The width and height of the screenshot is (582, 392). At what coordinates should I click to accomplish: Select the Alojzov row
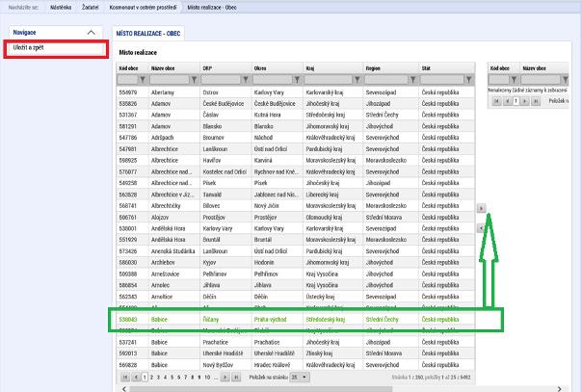[x=296, y=218]
